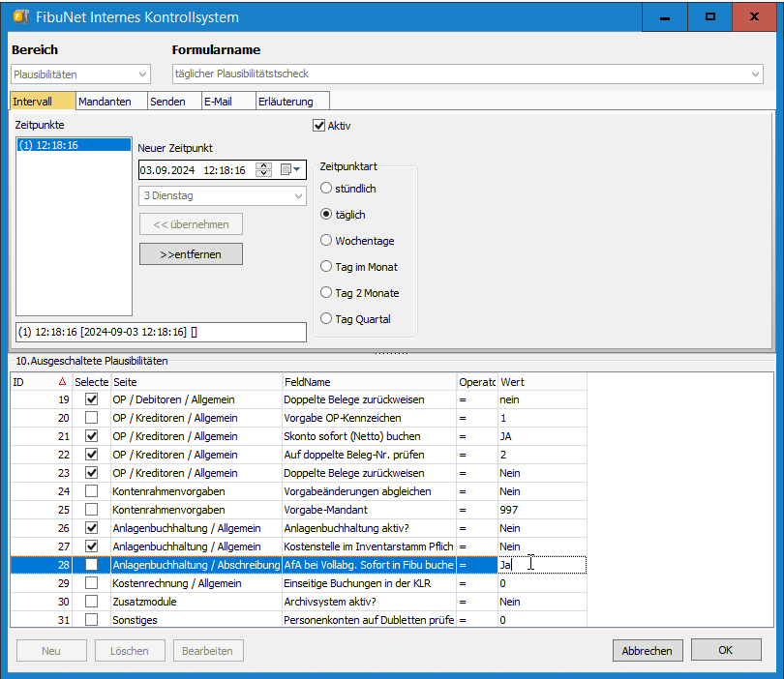Select the stündlich radio option

tap(326, 188)
